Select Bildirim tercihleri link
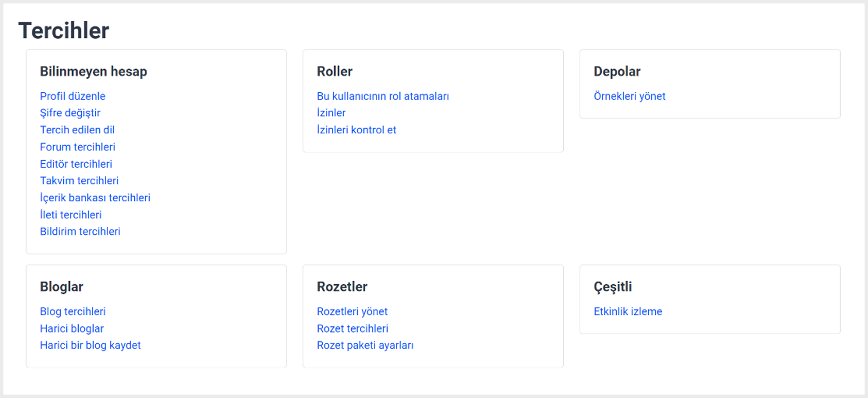 (x=80, y=231)
